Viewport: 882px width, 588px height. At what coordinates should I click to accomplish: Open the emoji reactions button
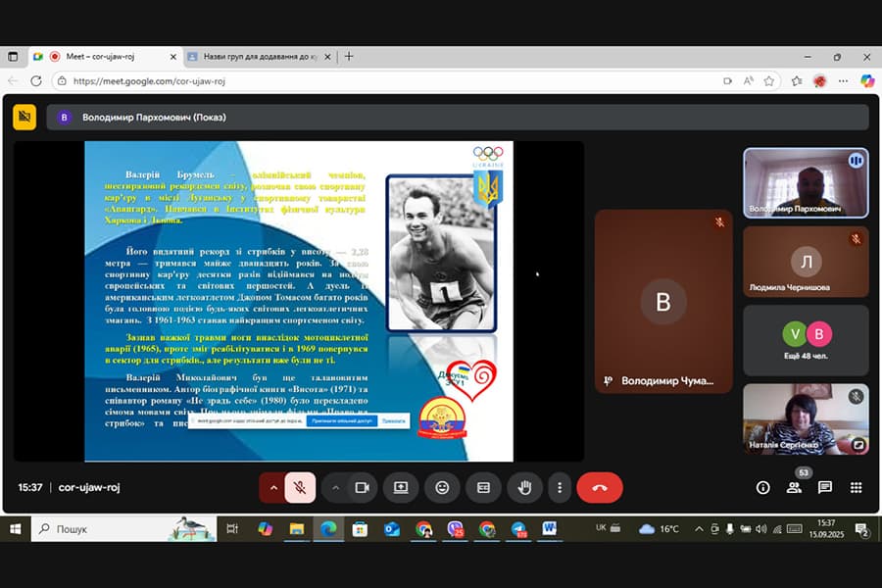coord(442,487)
